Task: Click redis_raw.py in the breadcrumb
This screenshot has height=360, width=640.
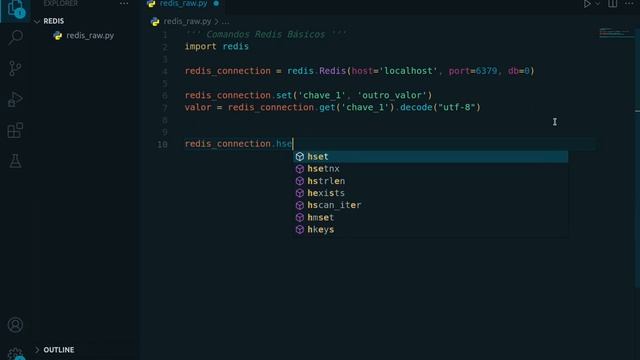Action: 187,21
